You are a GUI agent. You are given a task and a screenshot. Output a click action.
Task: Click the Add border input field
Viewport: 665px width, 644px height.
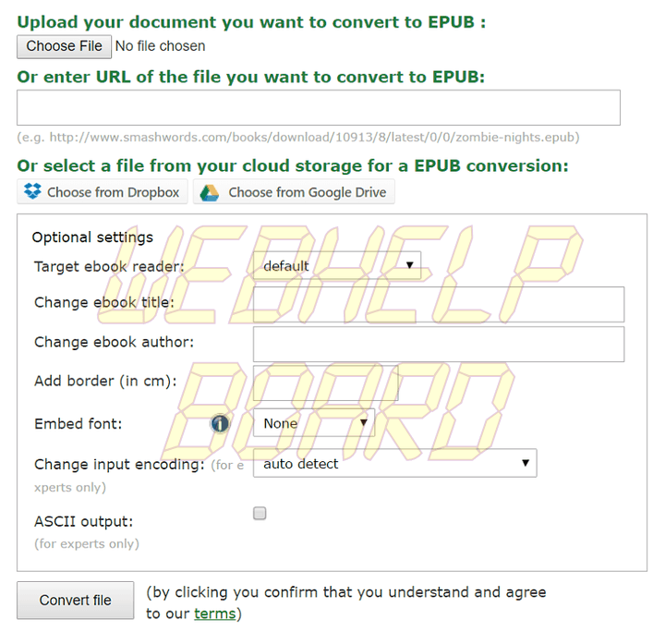click(326, 383)
